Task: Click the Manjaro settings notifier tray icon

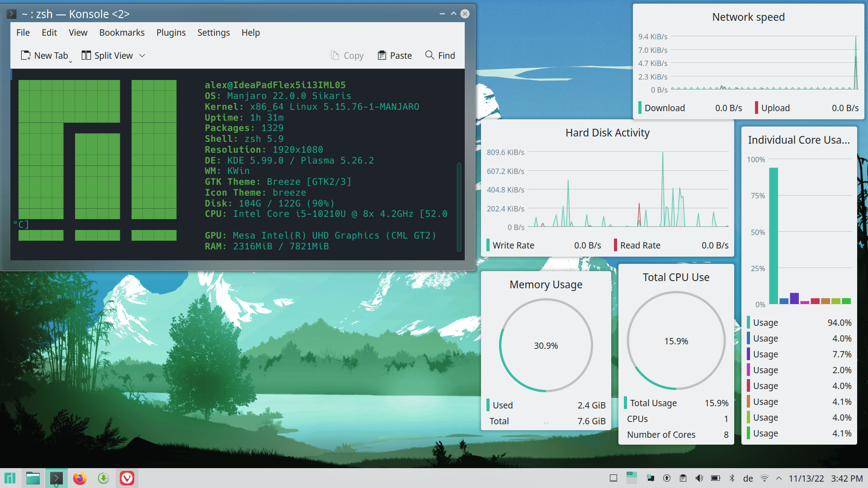Action: click(x=651, y=478)
